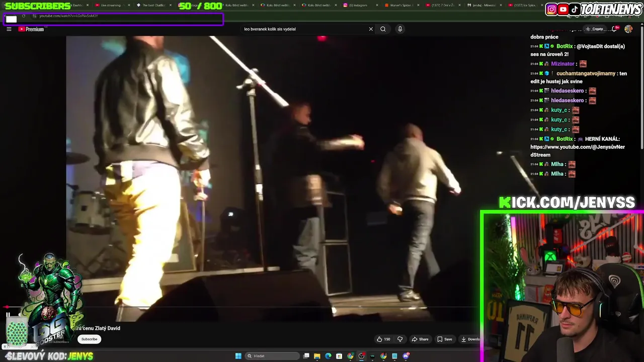The height and width of the screenshot is (362, 644).
Task: Switch to The best ChatBot tab
Action: [x=153, y=5]
